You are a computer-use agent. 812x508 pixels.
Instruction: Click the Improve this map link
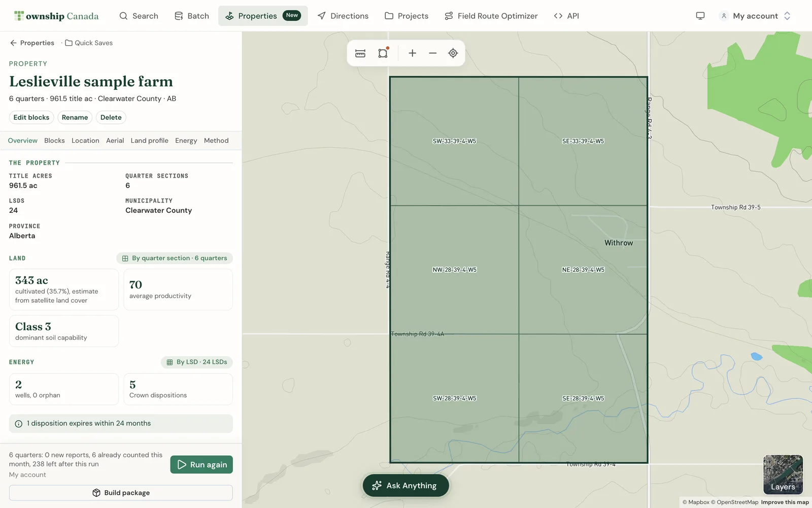[785, 502]
